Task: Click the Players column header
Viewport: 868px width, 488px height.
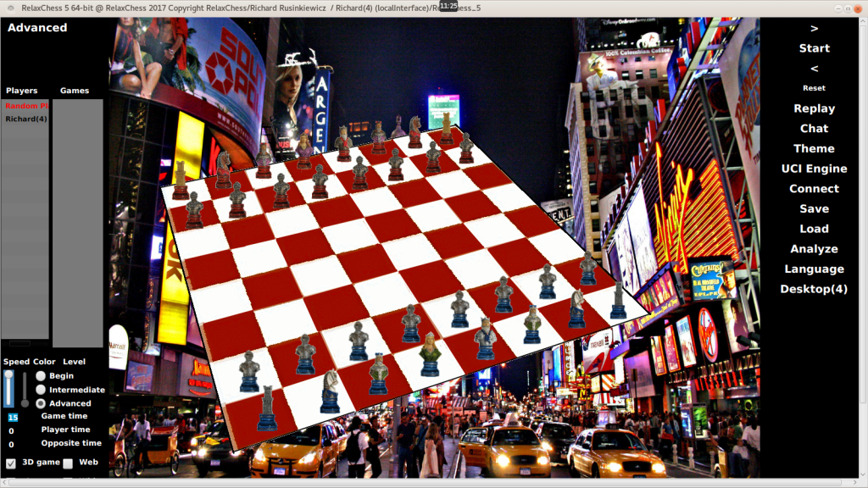Action: [21, 91]
